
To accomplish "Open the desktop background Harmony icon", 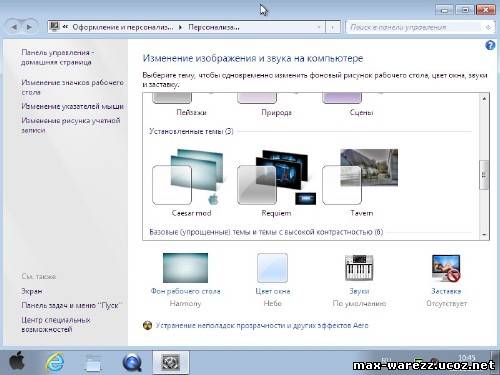I will (x=185, y=268).
